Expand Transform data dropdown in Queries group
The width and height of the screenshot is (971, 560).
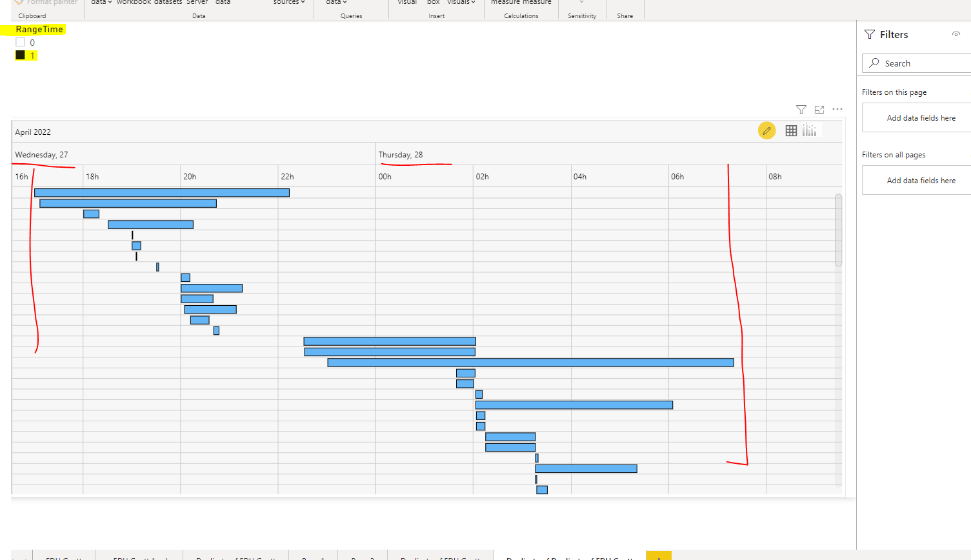(x=336, y=3)
